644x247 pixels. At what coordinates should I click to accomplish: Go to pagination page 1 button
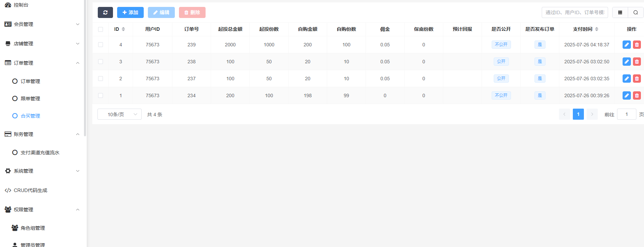pos(578,114)
